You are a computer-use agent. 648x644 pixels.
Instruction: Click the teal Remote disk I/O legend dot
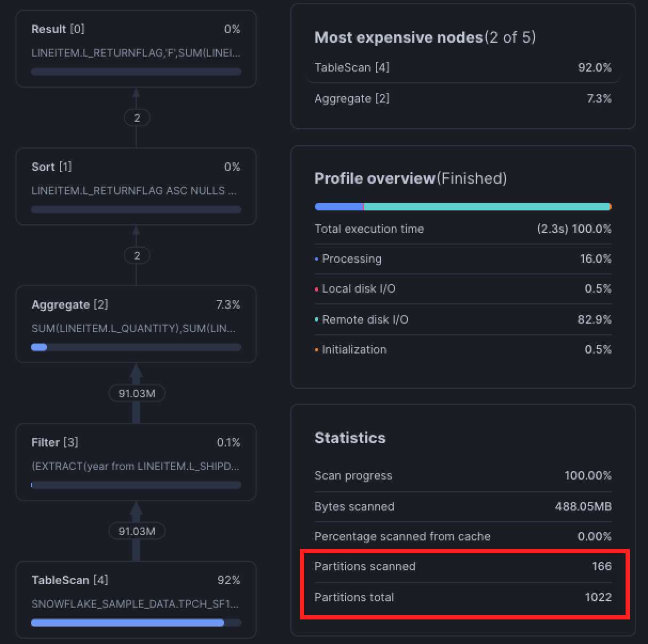(317, 320)
